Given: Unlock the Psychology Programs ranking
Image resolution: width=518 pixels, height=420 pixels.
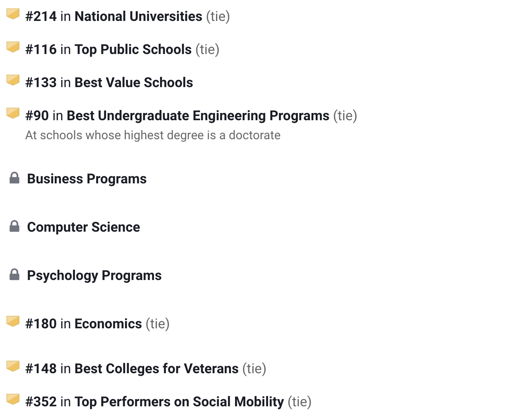Looking at the screenshot, I should pos(94,275).
